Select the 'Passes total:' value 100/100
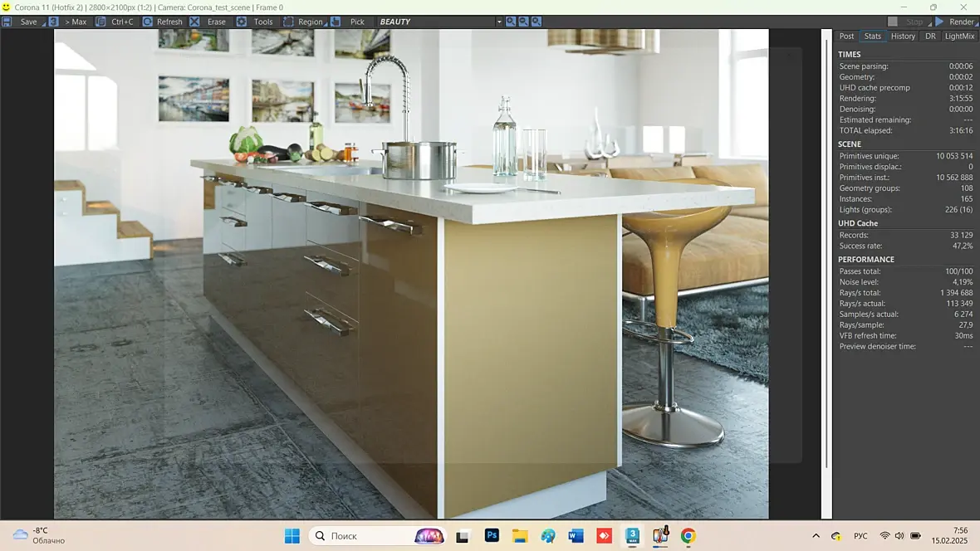980x551 pixels. 958,271
